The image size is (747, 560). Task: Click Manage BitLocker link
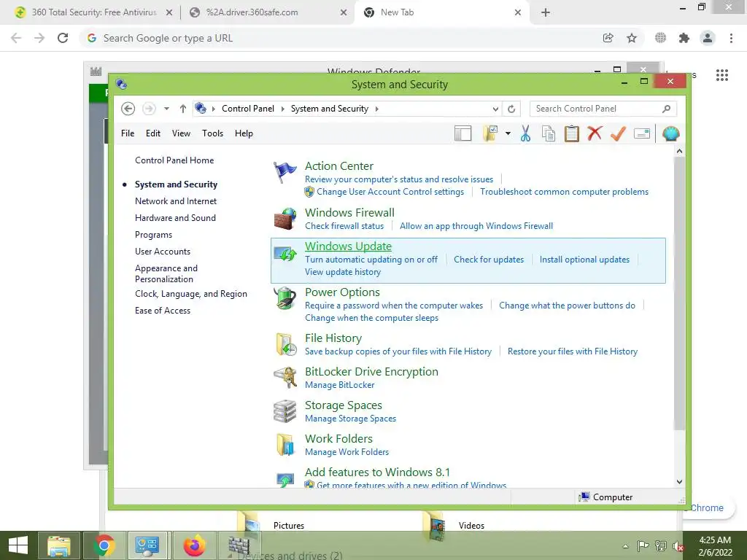[x=340, y=385]
